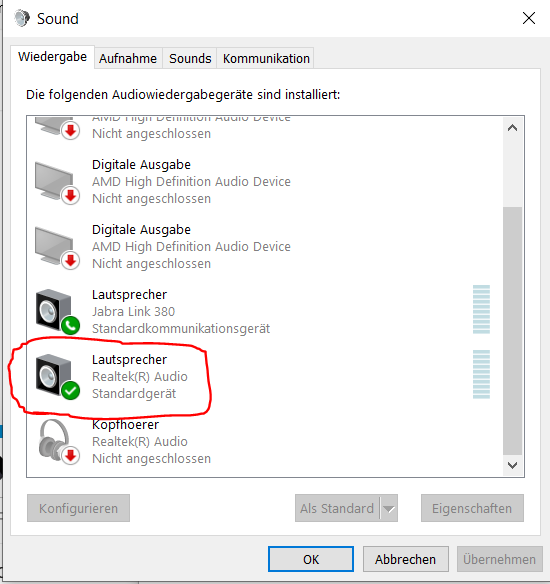The width and height of the screenshot is (550, 584).
Task: Click the Realtek Lautsprecher volume level meter
Action: coord(481,374)
